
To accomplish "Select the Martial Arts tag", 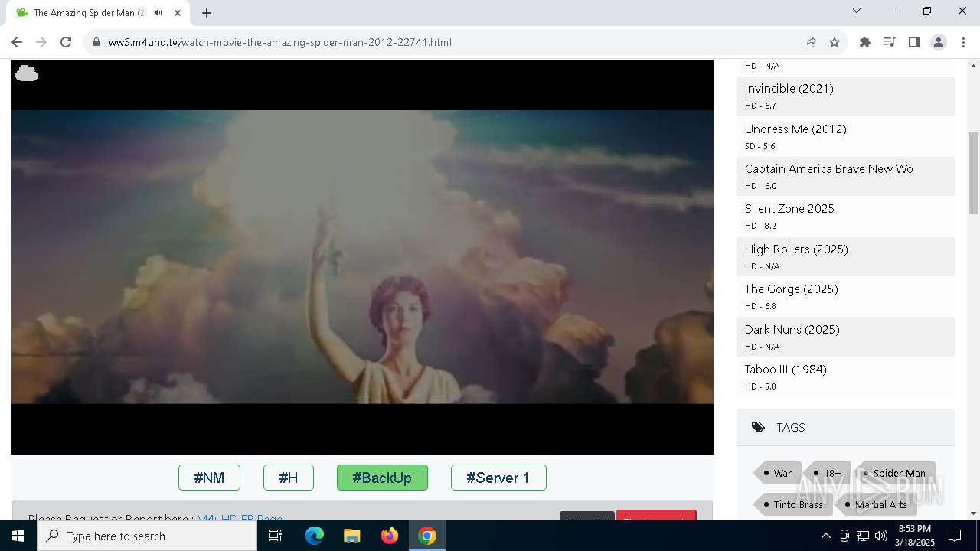I will (877, 504).
